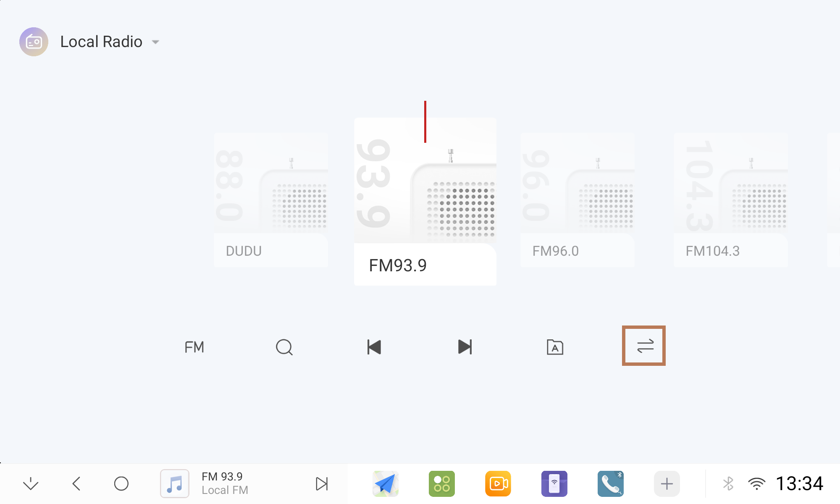Screen dimensions: 840x504
Task: Go back using the bottom bar chevron
Action: pyautogui.click(x=76, y=484)
